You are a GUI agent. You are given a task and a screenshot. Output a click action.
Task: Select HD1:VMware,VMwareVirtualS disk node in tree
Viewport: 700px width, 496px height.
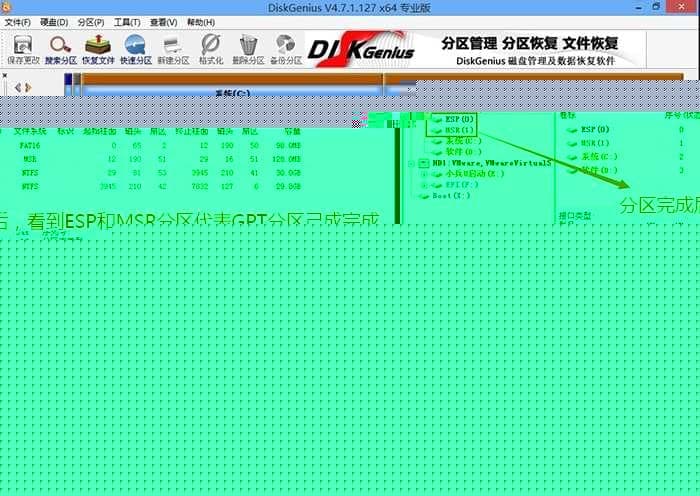point(492,163)
